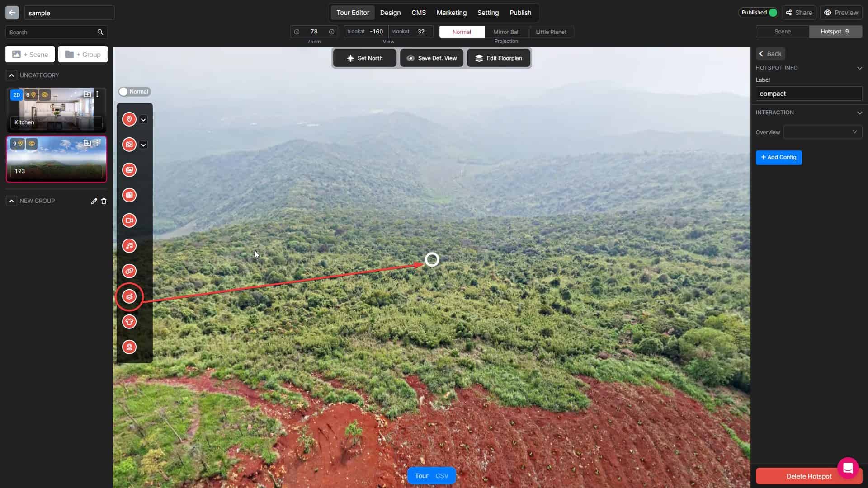The width and height of the screenshot is (868, 488).
Task: Select the t-shirt product hotspot tool
Action: tap(129, 322)
